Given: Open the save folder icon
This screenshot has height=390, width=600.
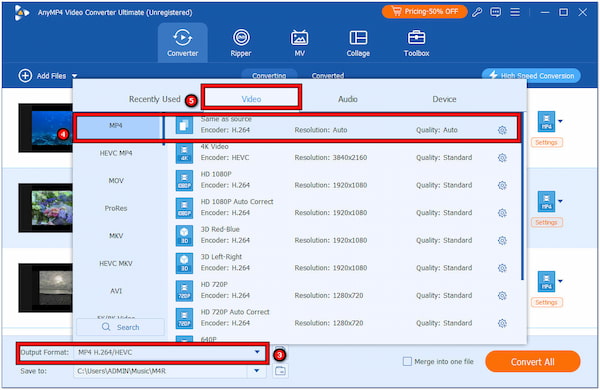Looking at the screenshot, I should [x=280, y=371].
